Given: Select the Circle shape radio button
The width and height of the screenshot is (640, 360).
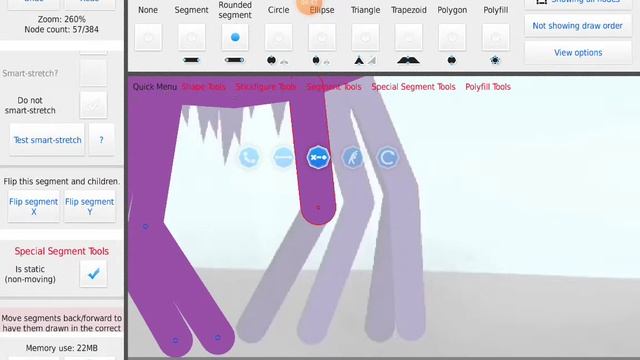Looking at the screenshot, I should coord(278,37).
